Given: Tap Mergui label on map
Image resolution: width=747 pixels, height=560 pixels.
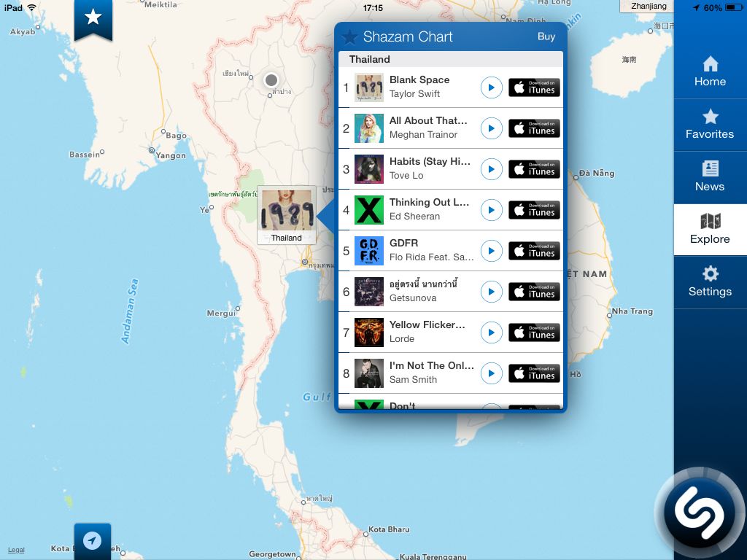Looking at the screenshot, I should click(220, 314).
